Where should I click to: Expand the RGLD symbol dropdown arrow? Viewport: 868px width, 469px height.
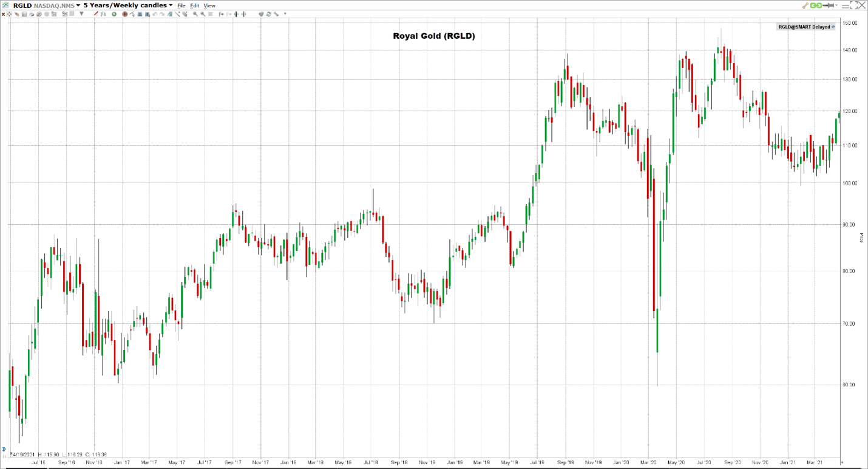click(x=78, y=5)
